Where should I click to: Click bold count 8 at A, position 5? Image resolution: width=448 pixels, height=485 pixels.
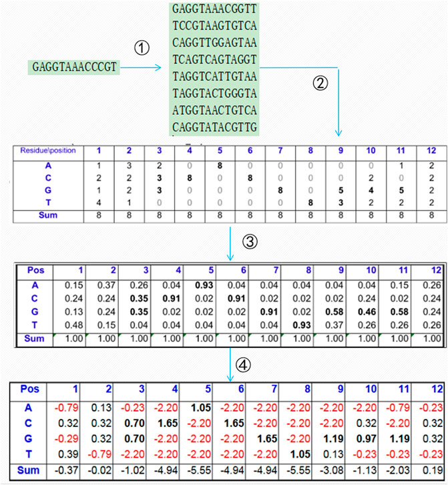[x=220, y=166]
